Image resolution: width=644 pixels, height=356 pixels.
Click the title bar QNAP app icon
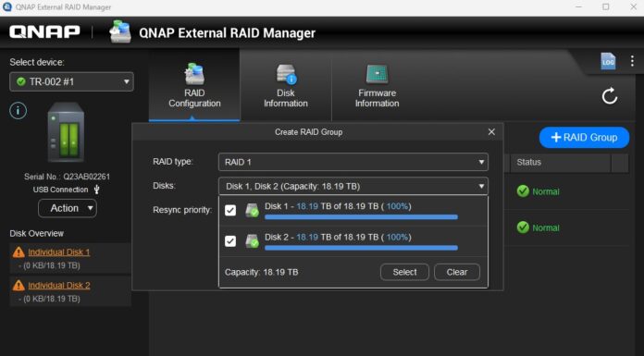point(7,7)
